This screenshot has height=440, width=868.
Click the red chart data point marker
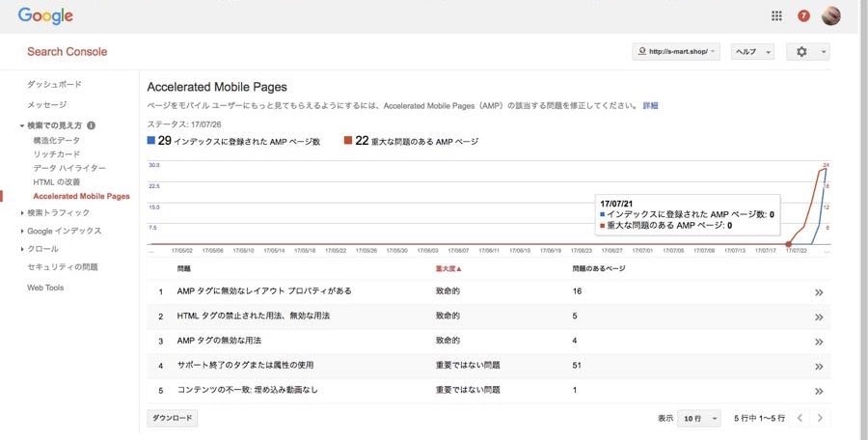click(x=788, y=244)
